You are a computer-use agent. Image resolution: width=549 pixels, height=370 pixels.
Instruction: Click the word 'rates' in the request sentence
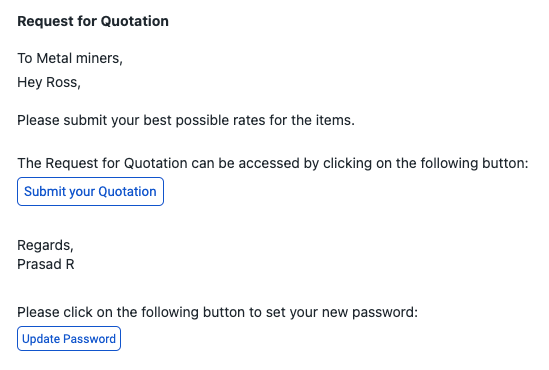pos(249,120)
